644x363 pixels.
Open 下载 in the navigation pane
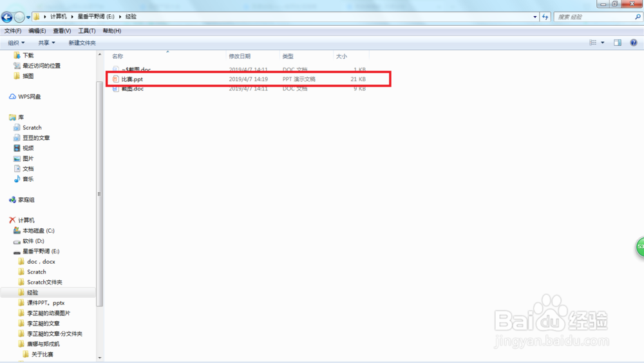pyautogui.click(x=28, y=55)
